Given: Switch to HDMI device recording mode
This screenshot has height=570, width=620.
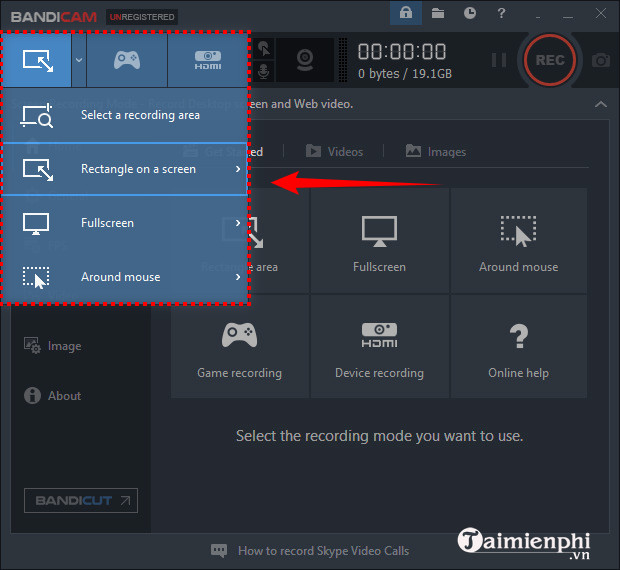Looking at the screenshot, I should pyautogui.click(x=208, y=60).
